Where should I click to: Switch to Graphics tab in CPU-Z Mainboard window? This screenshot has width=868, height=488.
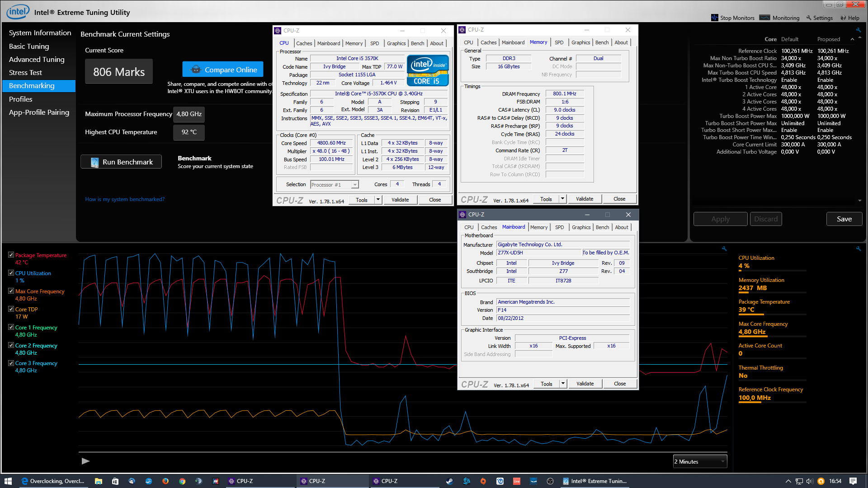click(x=581, y=227)
